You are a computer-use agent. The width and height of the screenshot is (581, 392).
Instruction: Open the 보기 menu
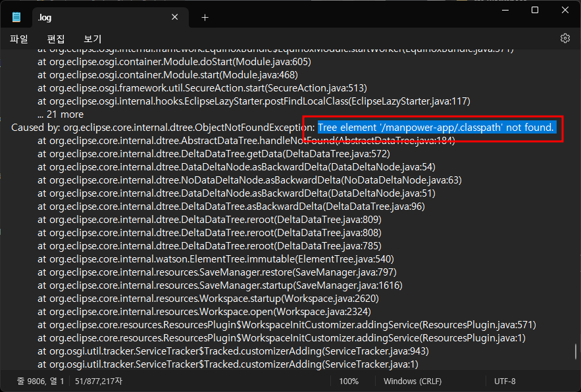[x=93, y=39]
